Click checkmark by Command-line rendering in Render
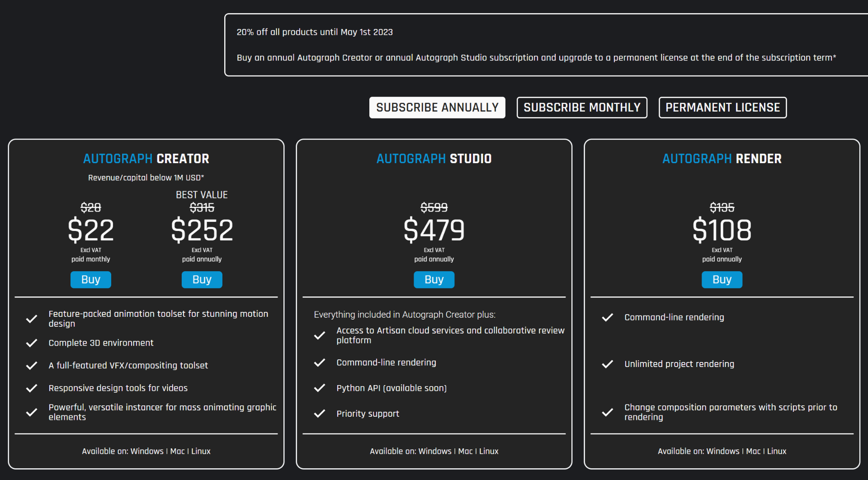 [x=608, y=317]
